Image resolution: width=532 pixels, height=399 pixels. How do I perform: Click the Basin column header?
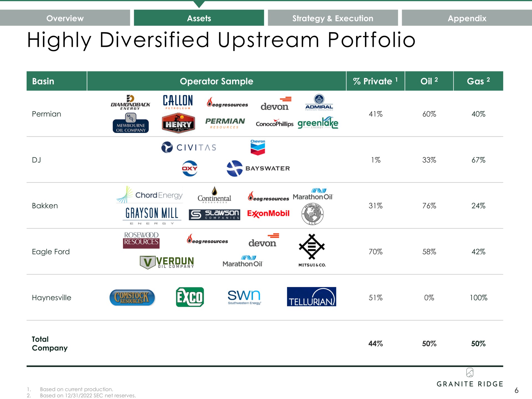point(57,81)
